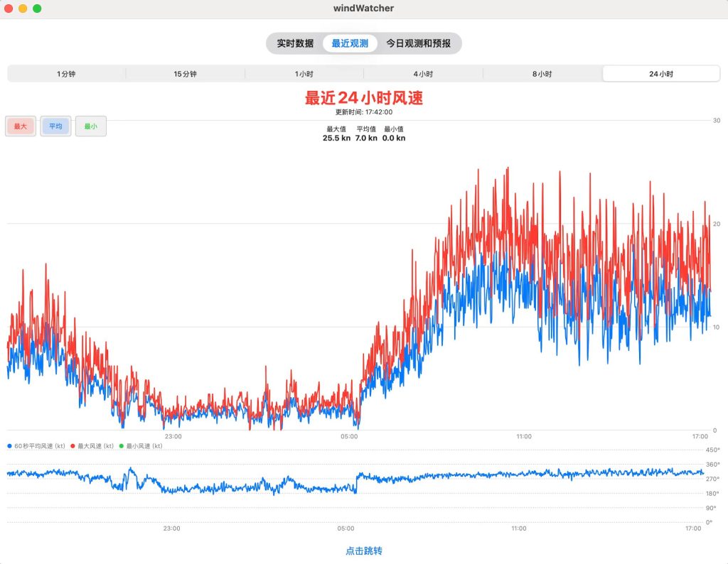Set the range to 8小时
The width and height of the screenshot is (728, 564).
[542, 74]
